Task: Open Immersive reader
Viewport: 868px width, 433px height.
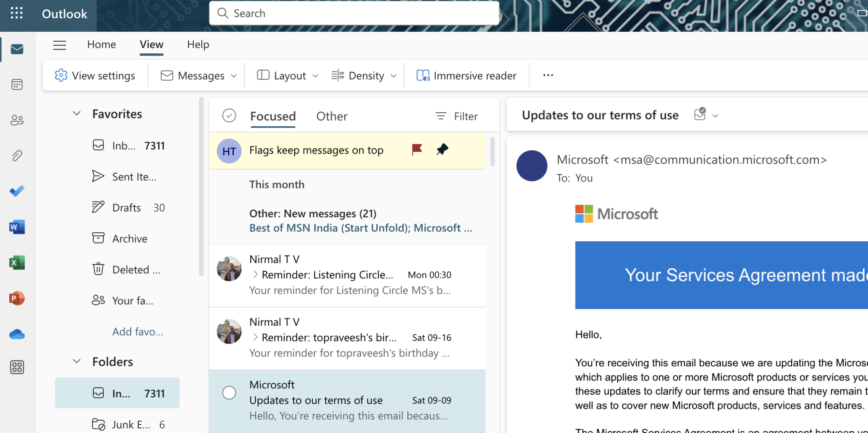Action: (467, 75)
